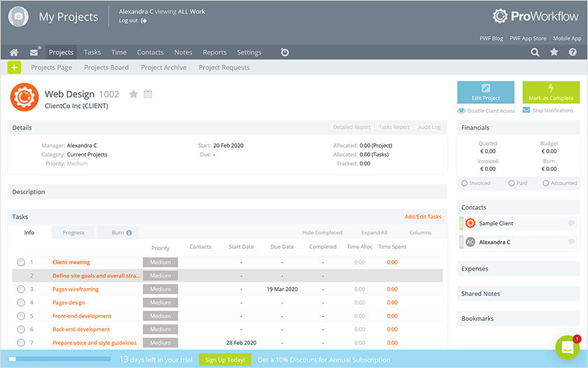
Task: Click the Alexandra C avatar icon
Action: 470,242
